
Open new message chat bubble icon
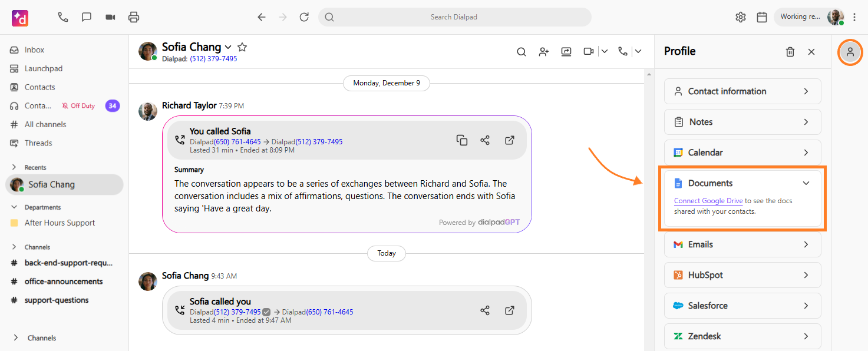(87, 17)
